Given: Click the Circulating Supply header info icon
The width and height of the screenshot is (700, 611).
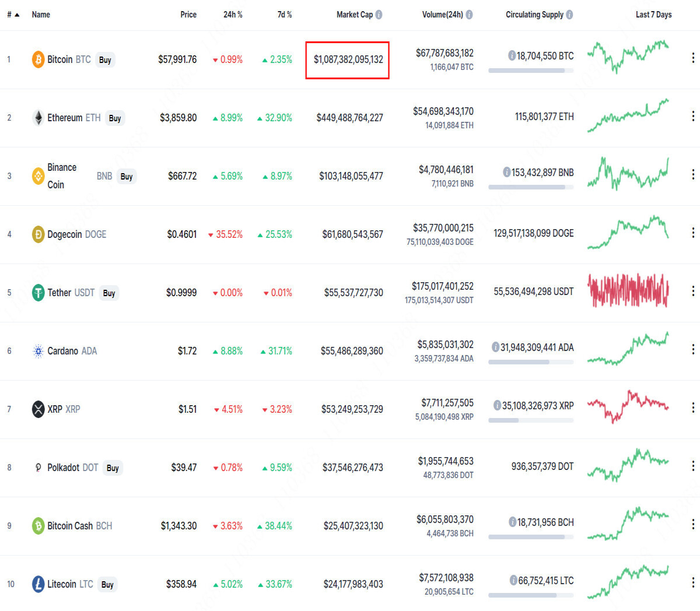Looking at the screenshot, I should (569, 15).
